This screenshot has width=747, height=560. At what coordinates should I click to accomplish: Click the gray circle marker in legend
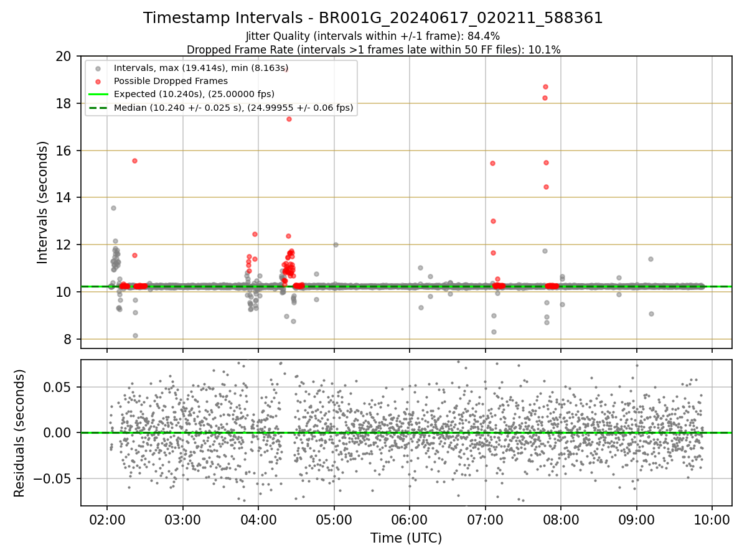[x=98, y=68]
